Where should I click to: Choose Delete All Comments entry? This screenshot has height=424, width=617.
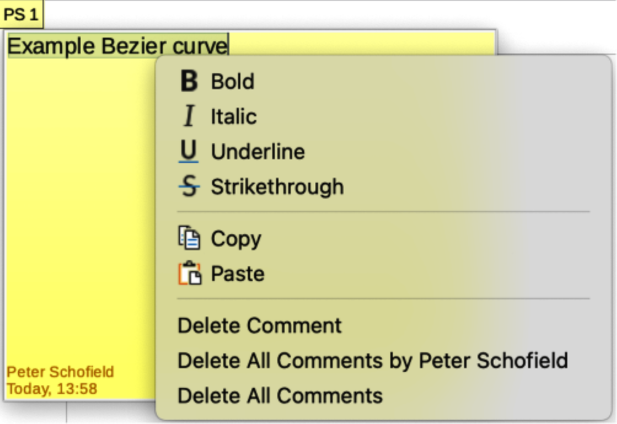coord(280,395)
